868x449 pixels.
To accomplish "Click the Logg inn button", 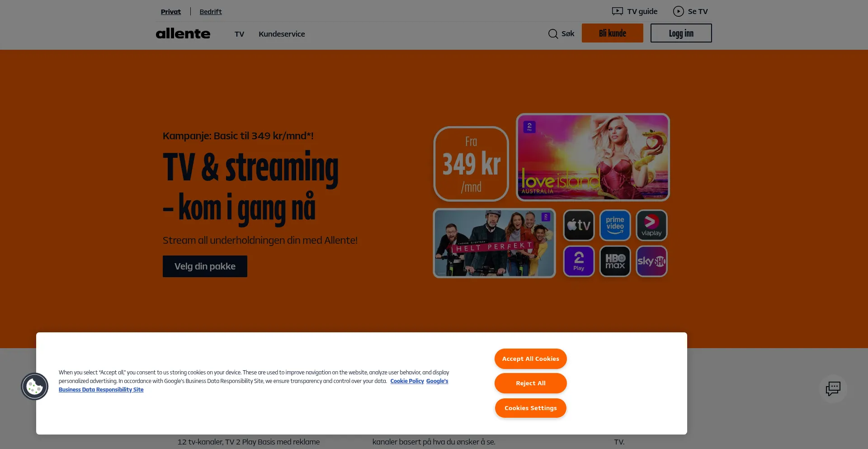I will click(x=681, y=33).
